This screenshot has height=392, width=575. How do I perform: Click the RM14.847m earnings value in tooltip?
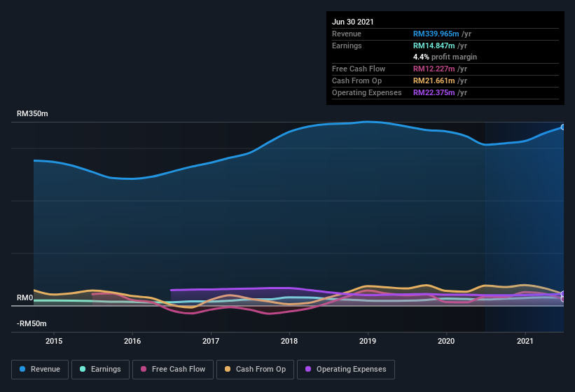coord(434,45)
